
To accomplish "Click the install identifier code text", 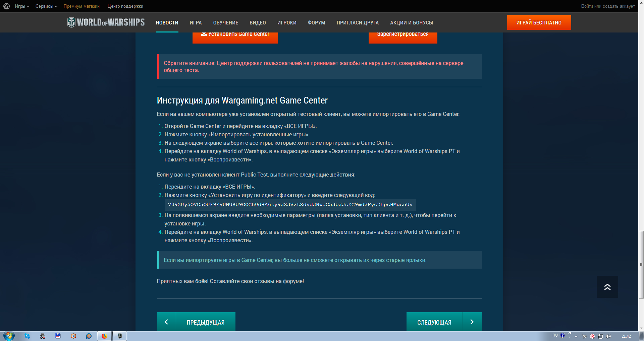I will [x=290, y=204].
